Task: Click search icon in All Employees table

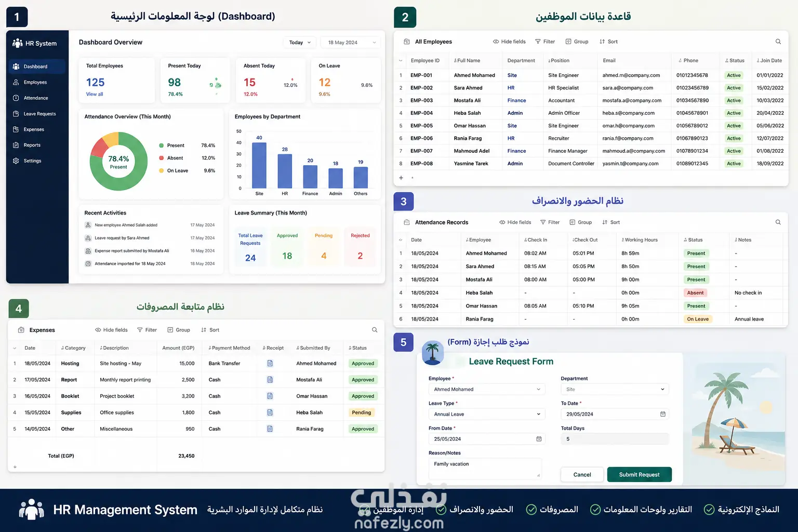Action: click(778, 42)
